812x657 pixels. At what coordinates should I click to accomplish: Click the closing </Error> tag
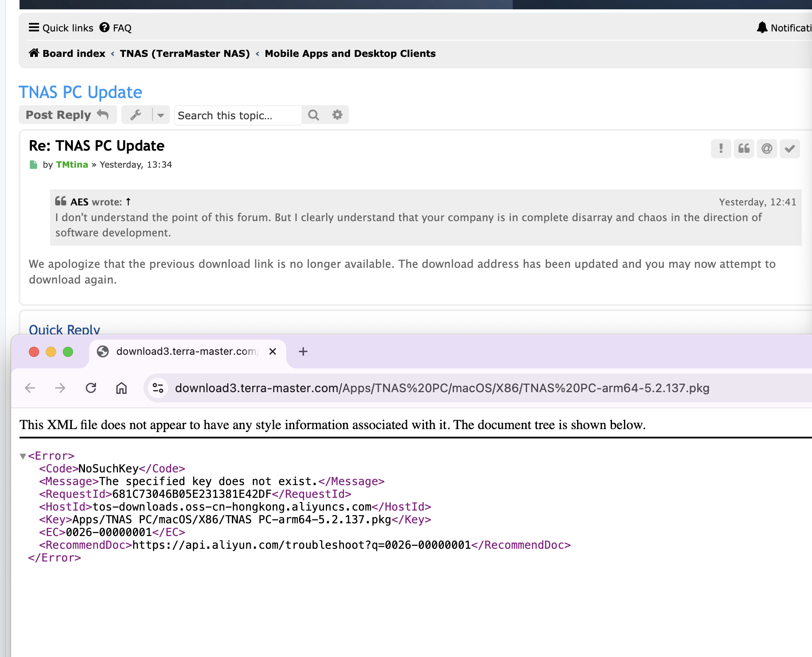point(54,558)
